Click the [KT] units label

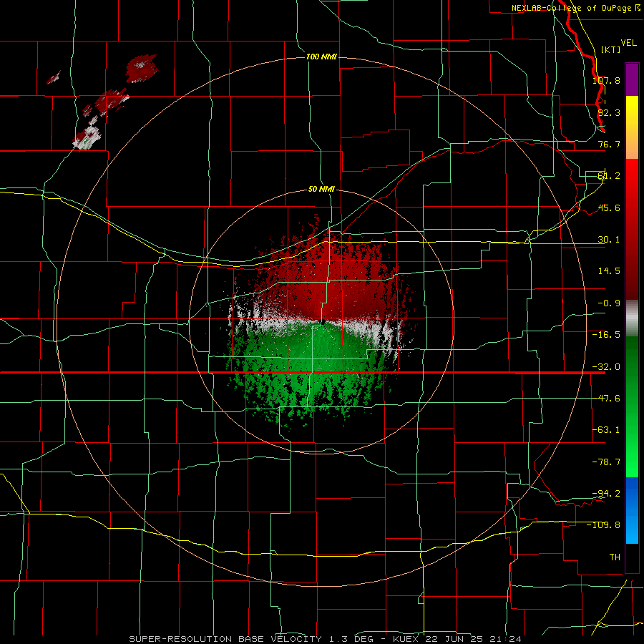point(611,49)
